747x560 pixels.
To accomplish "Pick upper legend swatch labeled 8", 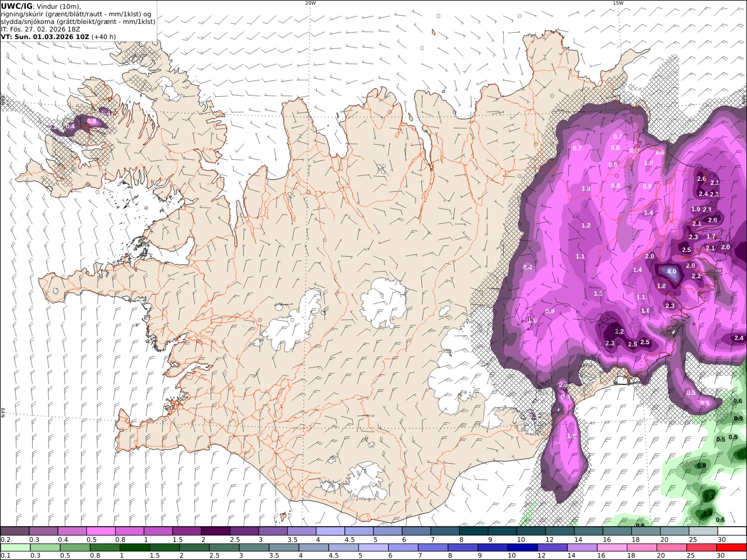I will [473, 531].
